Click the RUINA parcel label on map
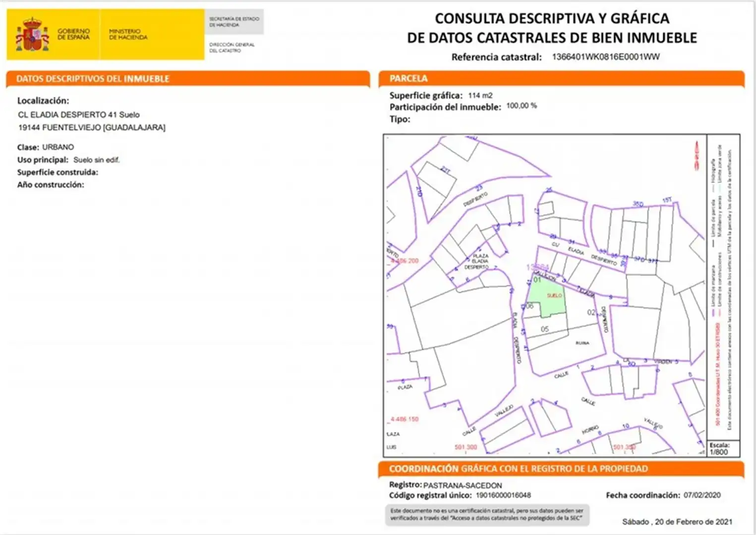Viewport: 756px width, 535px height. 582,343
